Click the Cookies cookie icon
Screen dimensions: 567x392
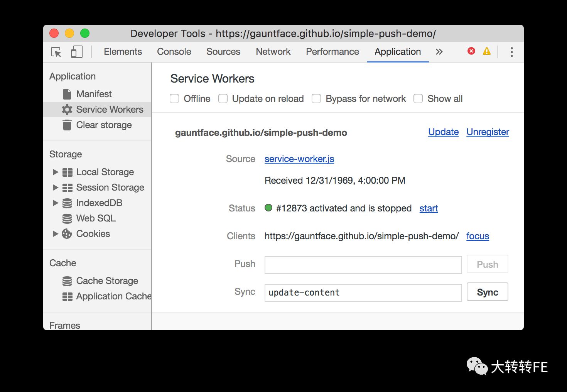click(67, 234)
